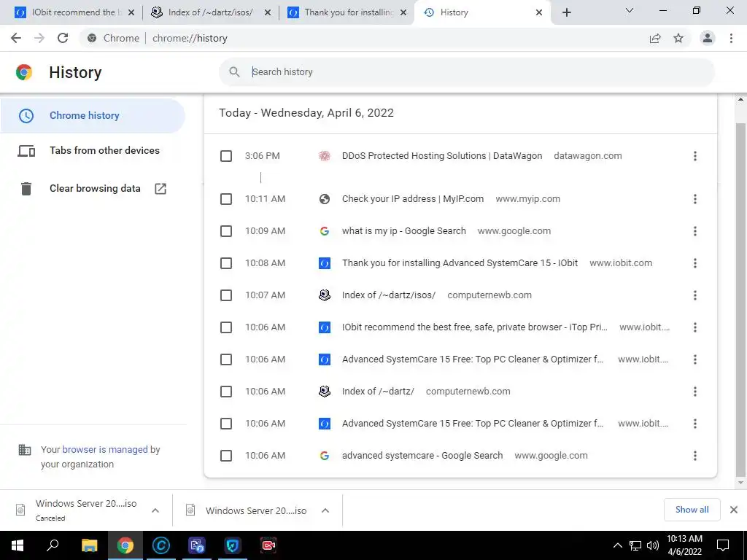The width and height of the screenshot is (747, 560).
Task: Check the 10:07 AM history entry
Action: pyautogui.click(x=226, y=296)
